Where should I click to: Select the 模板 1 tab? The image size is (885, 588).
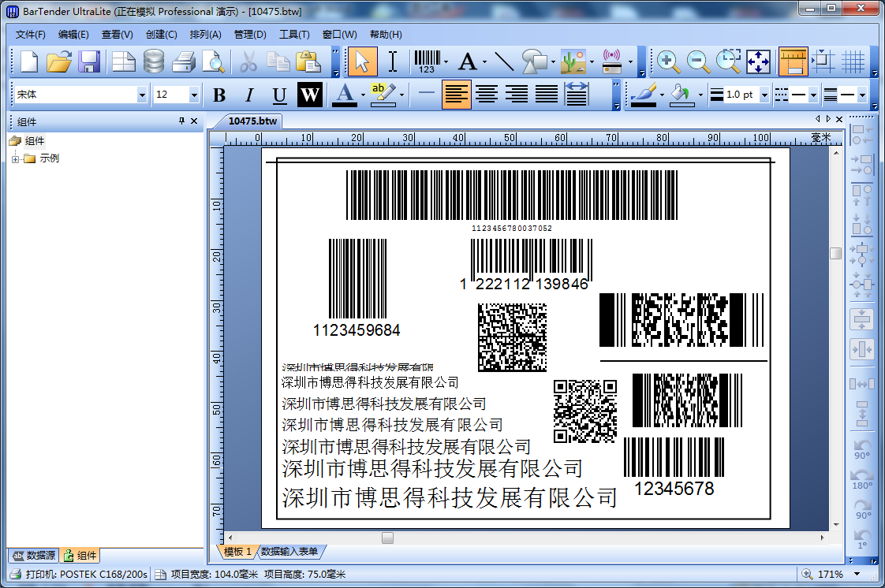pos(237,552)
